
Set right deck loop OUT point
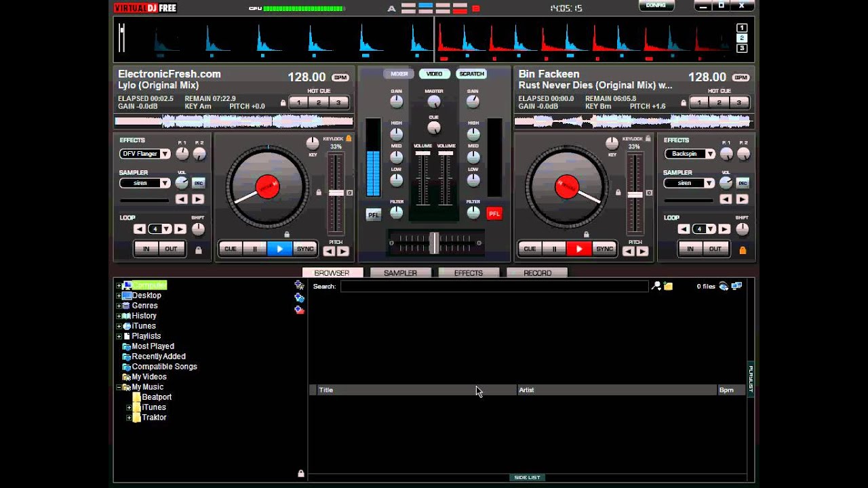pos(715,249)
